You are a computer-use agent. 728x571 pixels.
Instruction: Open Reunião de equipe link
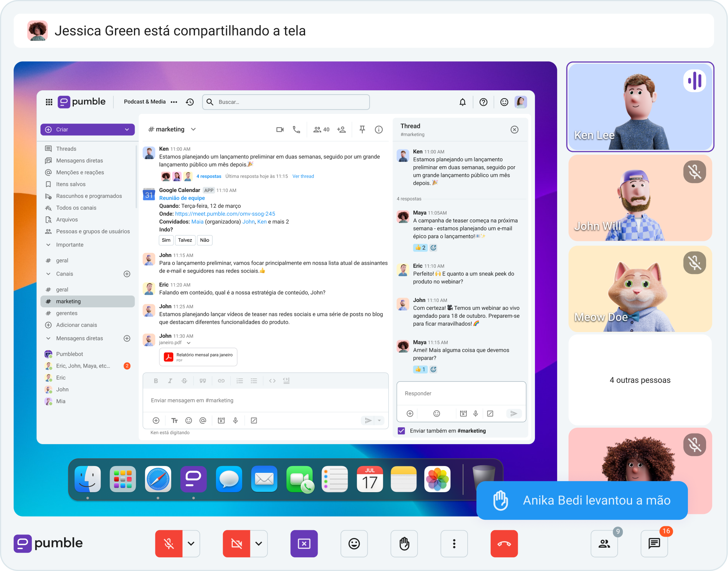coord(182,198)
